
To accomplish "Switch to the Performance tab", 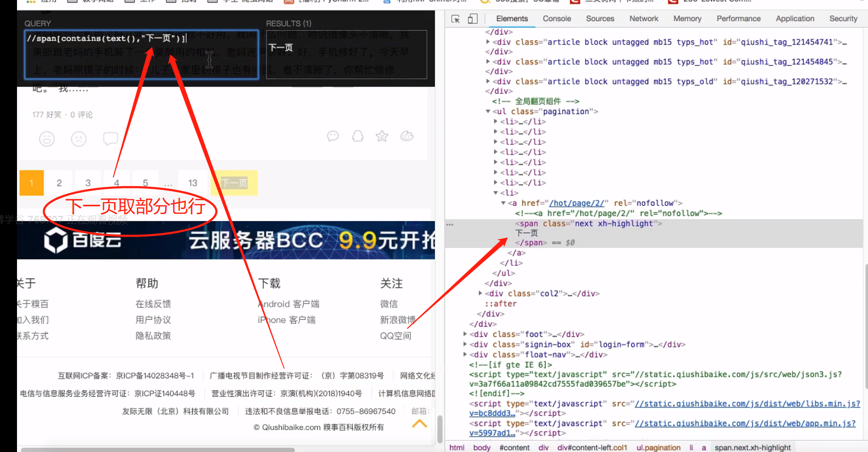I will point(738,19).
